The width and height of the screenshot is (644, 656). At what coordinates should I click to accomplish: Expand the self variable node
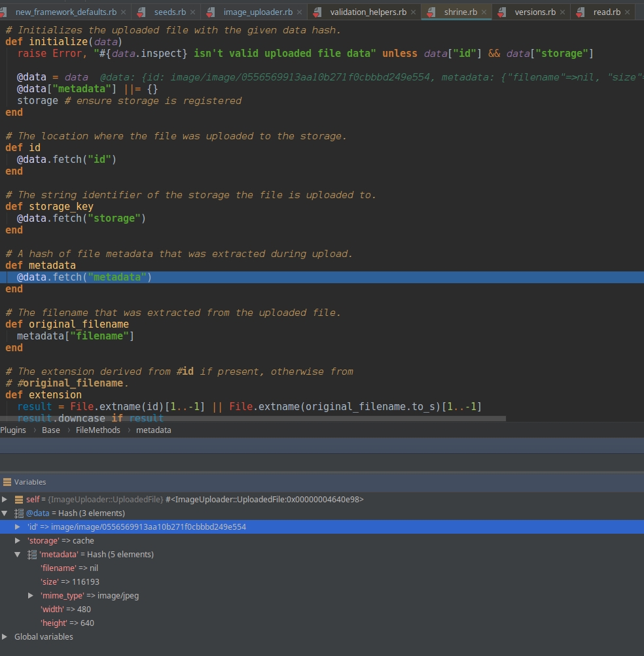coord(5,499)
